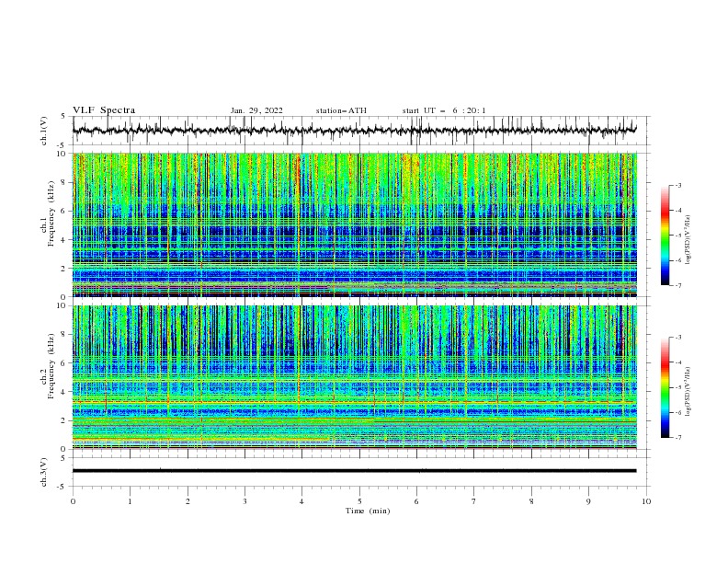Select the upper colorbar 'log(PSD)(V²/Hz)' label

coord(688,240)
